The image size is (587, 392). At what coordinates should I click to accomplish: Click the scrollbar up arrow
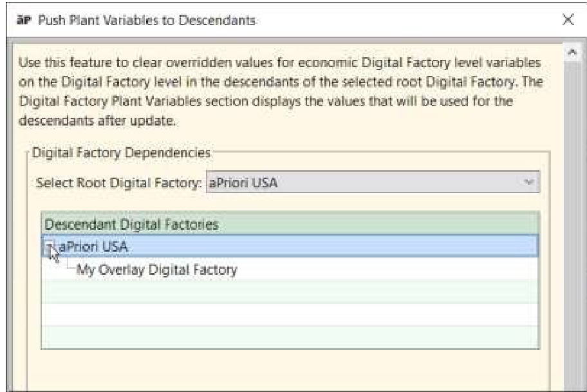[572, 50]
